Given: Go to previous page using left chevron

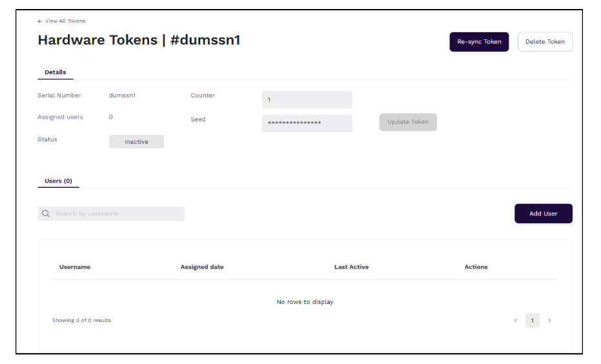Looking at the screenshot, I should [x=515, y=321].
